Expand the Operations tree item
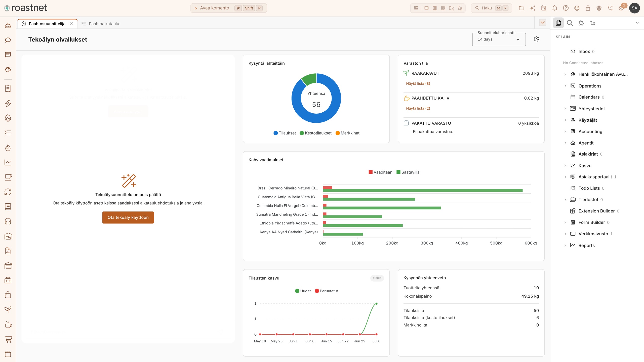This screenshot has width=644, height=362. coord(565,86)
